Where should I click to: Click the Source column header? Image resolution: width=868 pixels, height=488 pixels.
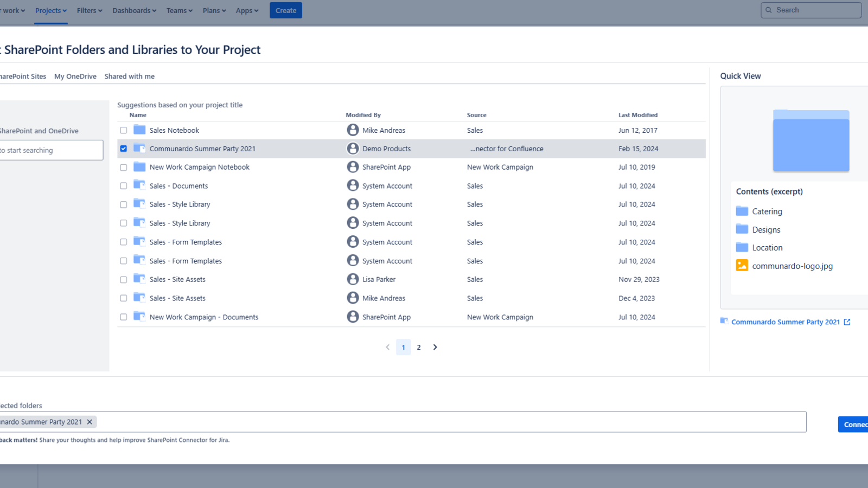point(477,115)
